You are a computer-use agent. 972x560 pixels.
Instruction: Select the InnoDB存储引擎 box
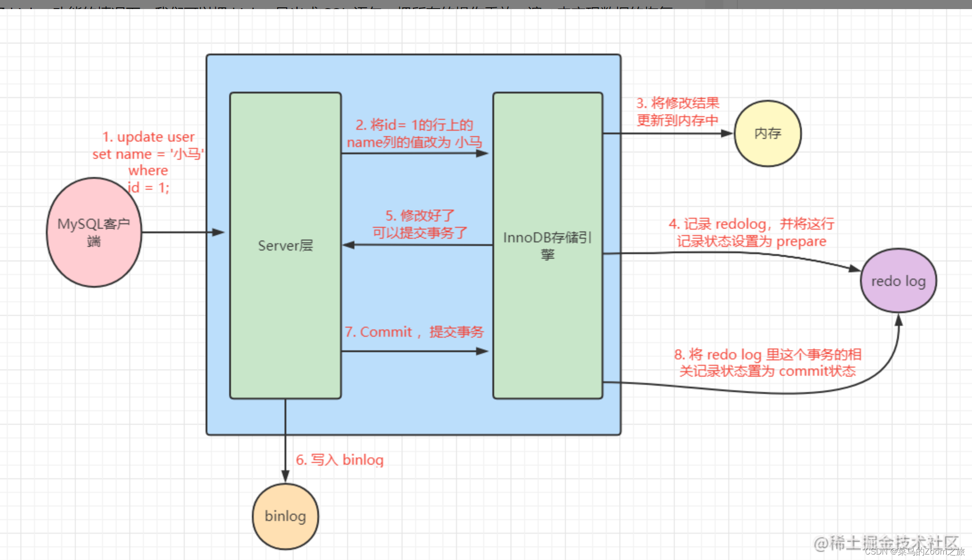(548, 246)
